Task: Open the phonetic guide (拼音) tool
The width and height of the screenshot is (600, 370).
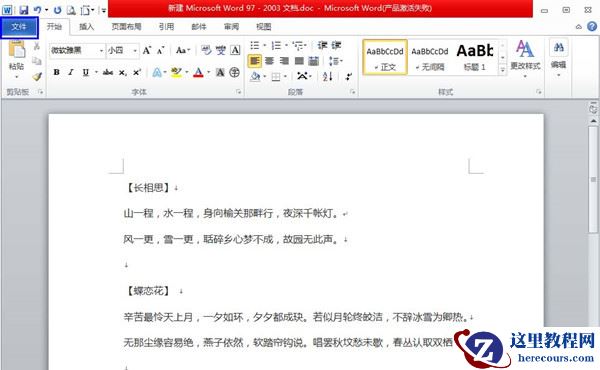Action: pyautogui.click(x=221, y=50)
